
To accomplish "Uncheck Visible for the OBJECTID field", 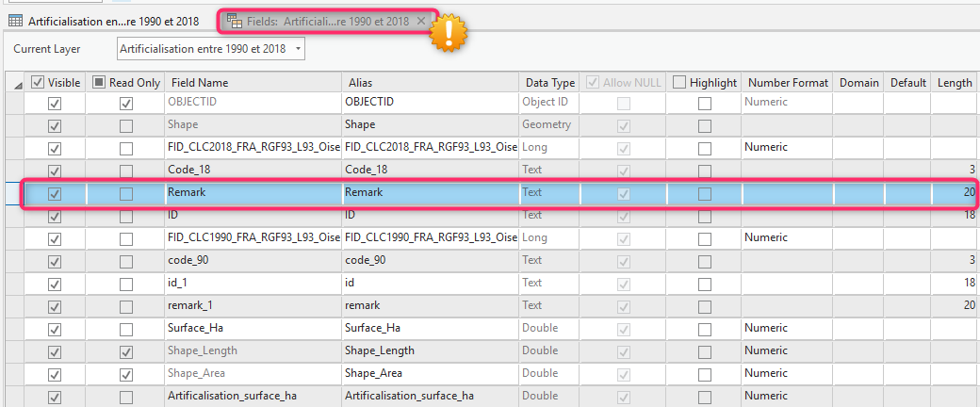I will 55,104.
